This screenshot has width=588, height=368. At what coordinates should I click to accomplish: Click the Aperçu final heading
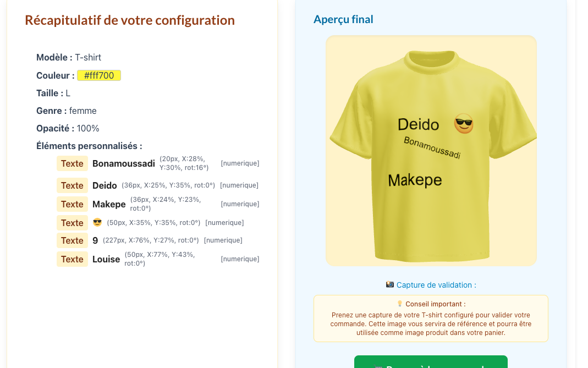click(x=343, y=19)
